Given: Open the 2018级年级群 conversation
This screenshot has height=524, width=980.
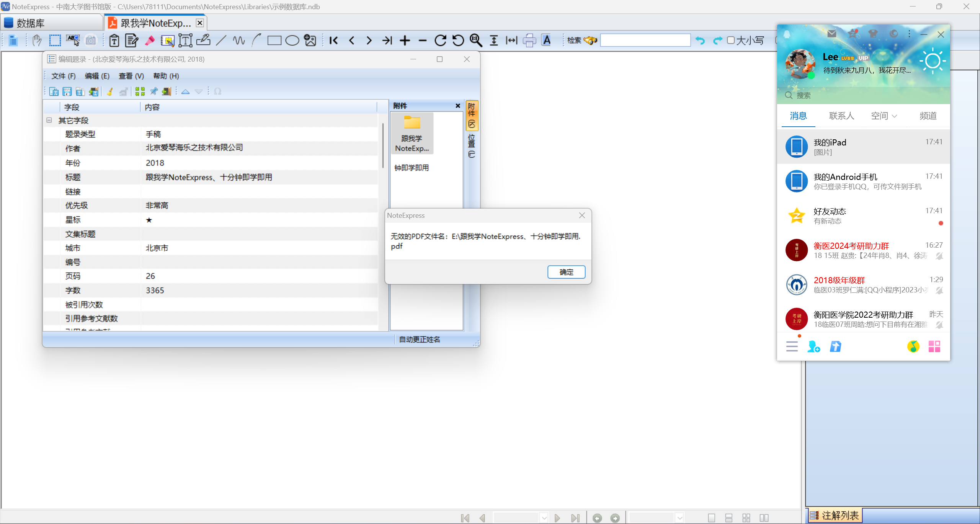Looking at the screenshot, I should click(864, 284).
